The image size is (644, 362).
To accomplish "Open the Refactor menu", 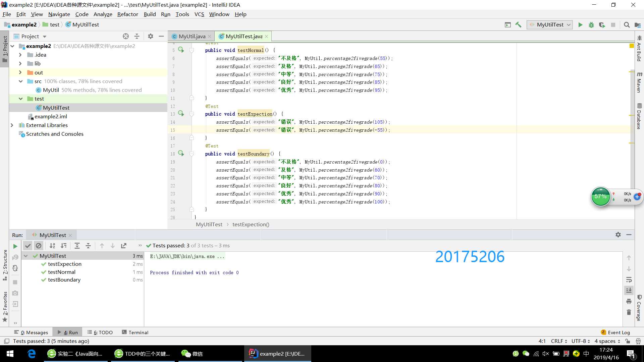I will point(127,14).
